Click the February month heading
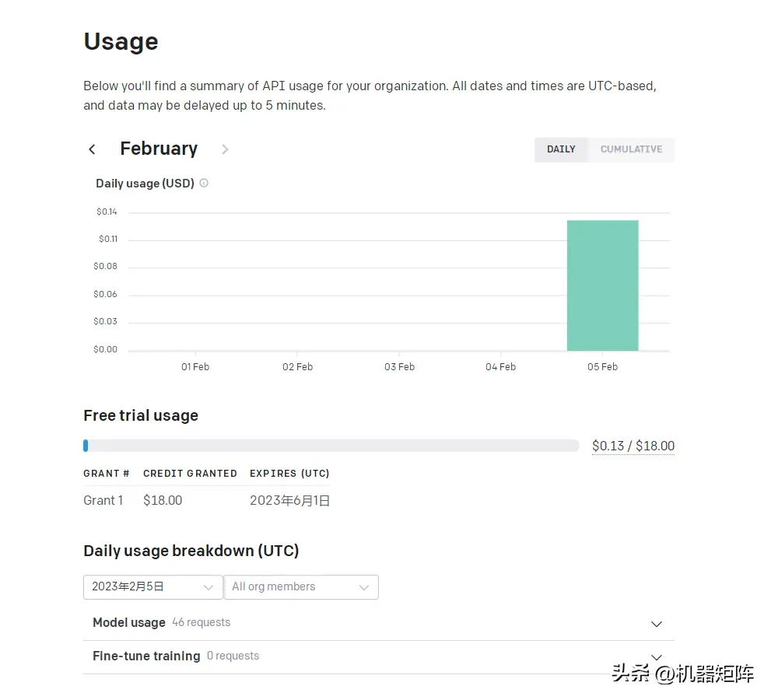The image size is (771, 700). (x=159, y=149)
